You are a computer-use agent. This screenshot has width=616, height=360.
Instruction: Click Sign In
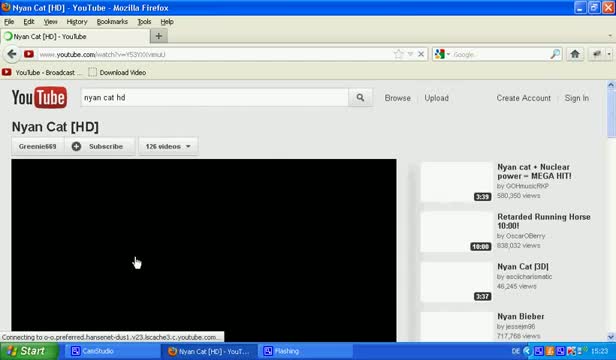point(577,98)
